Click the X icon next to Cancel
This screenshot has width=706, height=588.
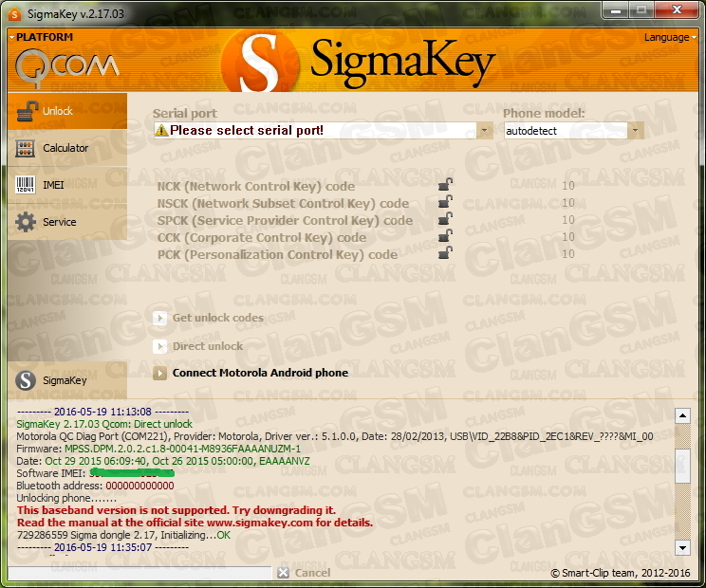283,573
